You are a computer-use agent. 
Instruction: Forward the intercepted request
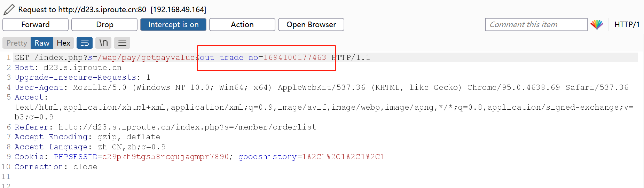coord(36,25)
